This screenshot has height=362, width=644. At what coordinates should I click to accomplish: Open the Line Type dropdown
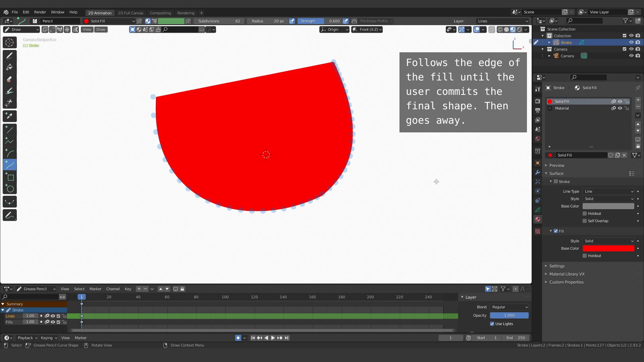[x=608, y=191]
